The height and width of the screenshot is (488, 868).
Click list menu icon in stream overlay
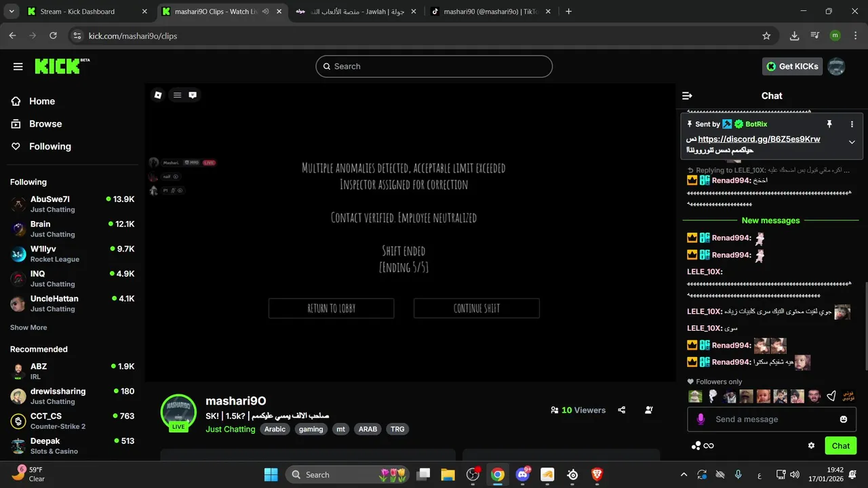(177, 95)
